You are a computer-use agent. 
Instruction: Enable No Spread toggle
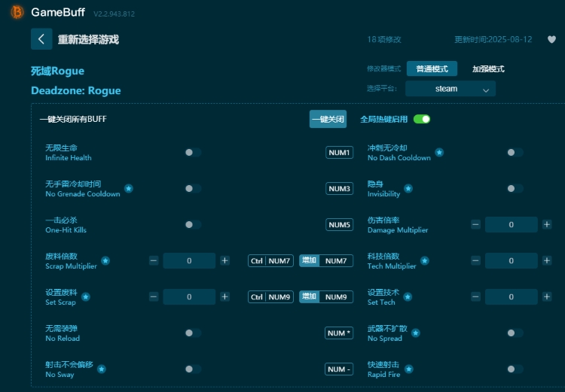click(x=515, y=333)
